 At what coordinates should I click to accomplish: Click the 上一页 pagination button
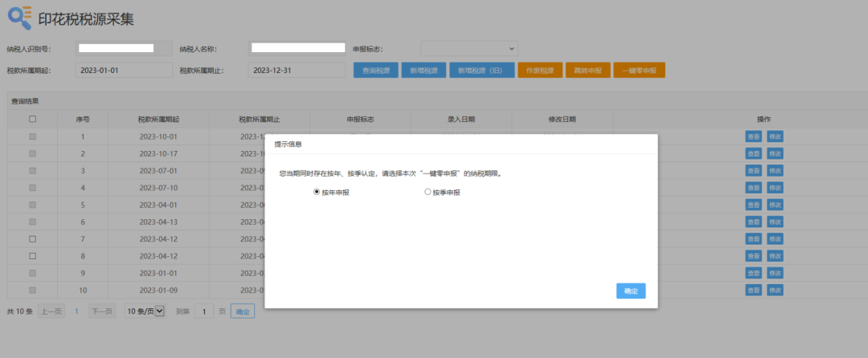click(x=51, y=311)
